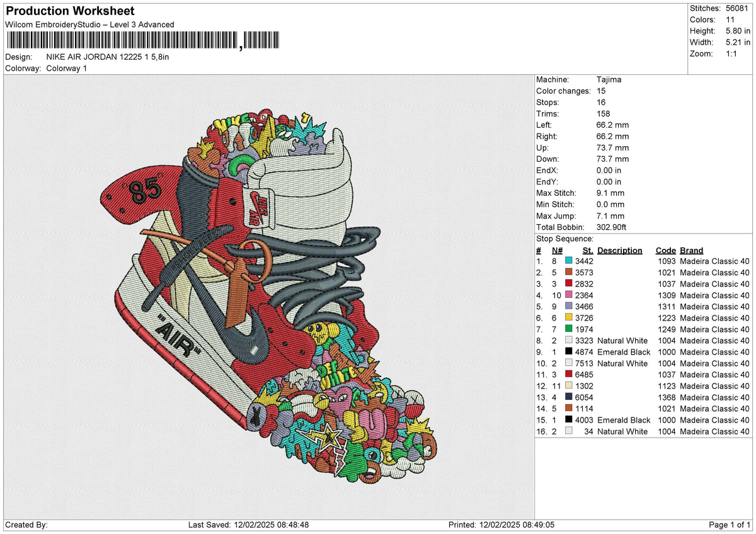
Task: Click the Stitches value 56081
Action: pos(738,8)
